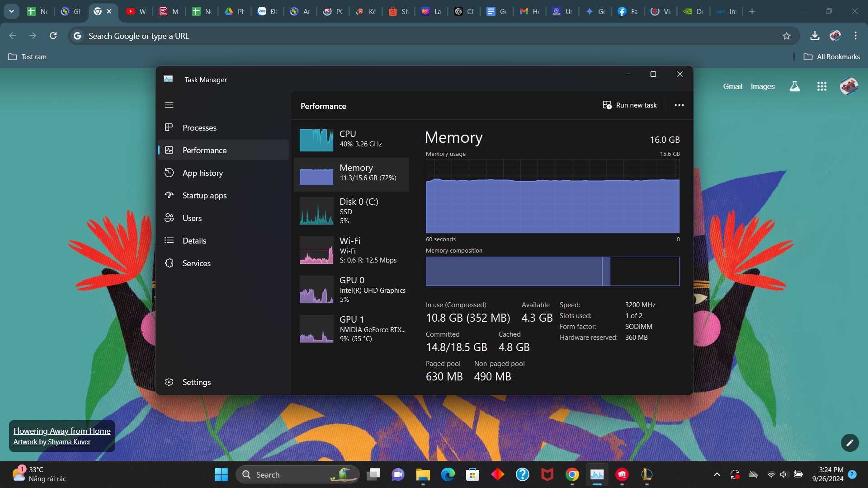Switch to the Zalo tab in Chrome
The height and width of the screenshot is (488, 868).
267,12
